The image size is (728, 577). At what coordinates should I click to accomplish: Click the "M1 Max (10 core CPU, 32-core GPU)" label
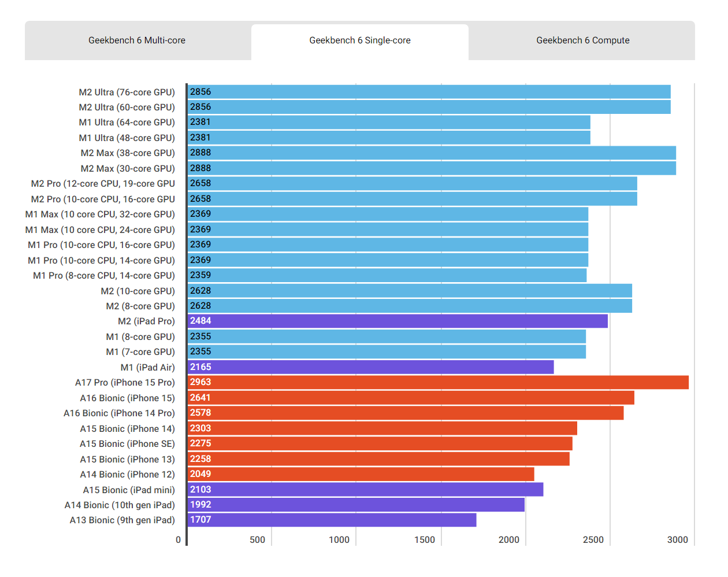tap(100, 214)
